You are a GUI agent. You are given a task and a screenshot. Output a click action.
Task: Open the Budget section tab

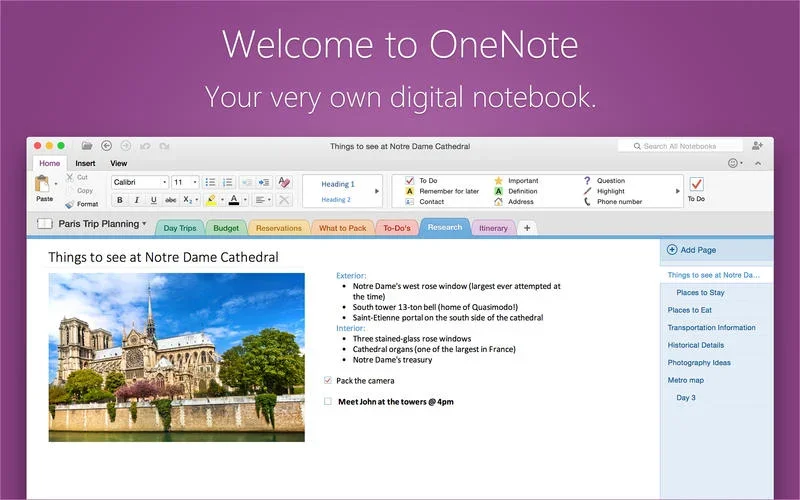226,228
